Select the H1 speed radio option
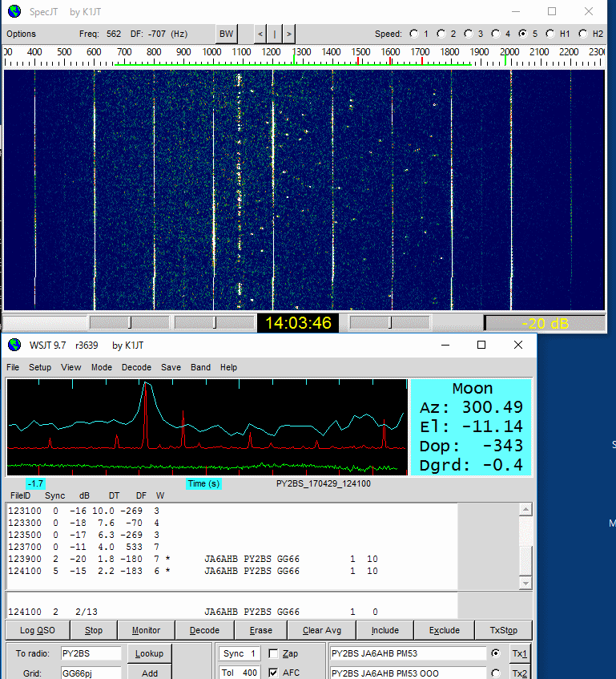 (x=550, y=34)
